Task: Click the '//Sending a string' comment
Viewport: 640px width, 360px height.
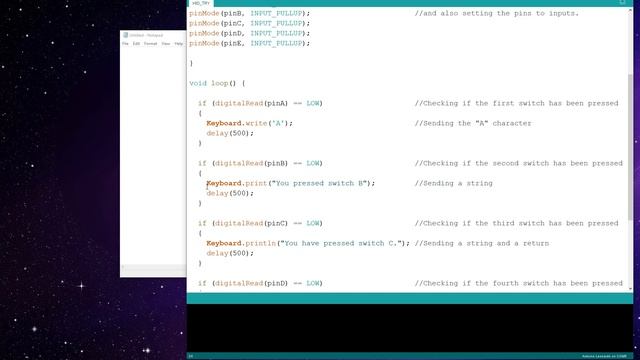Action: point(453,183)
